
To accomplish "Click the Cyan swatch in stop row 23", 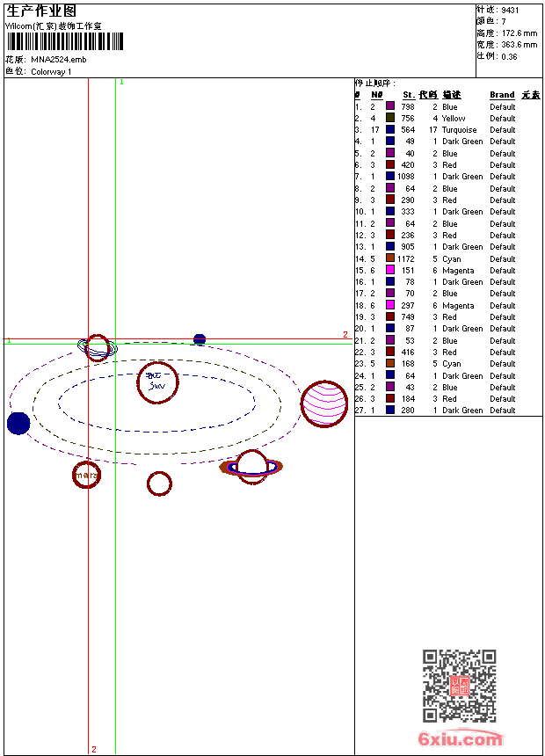I will [390, 364].
